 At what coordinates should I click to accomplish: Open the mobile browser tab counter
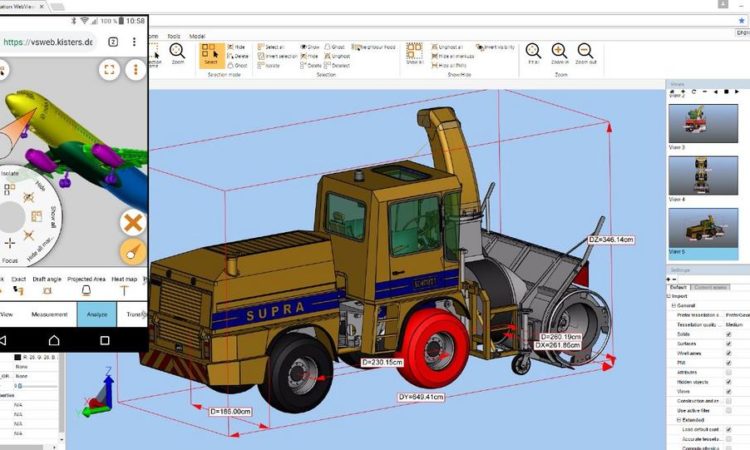coord(113,42)
